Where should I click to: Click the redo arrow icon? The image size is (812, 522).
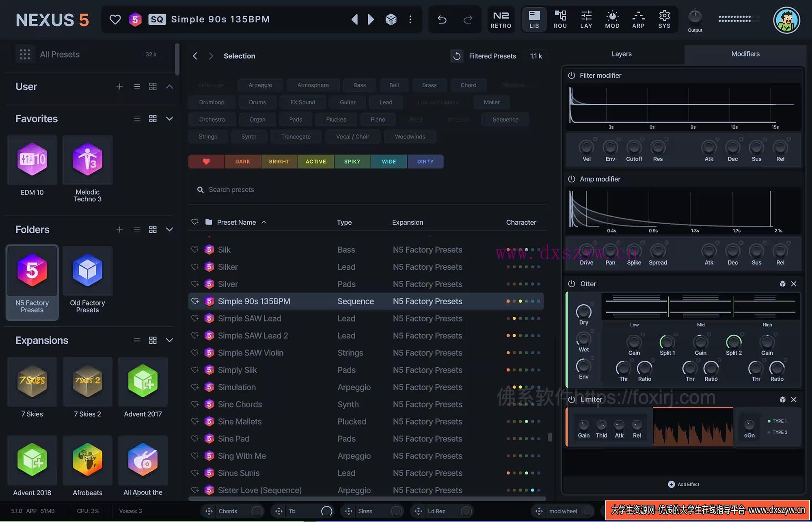tap(468, 19)
